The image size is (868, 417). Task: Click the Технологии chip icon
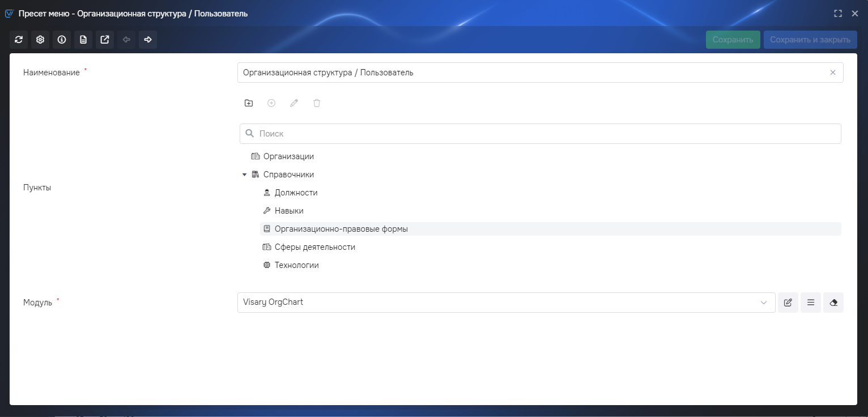[x=267, y=265]
